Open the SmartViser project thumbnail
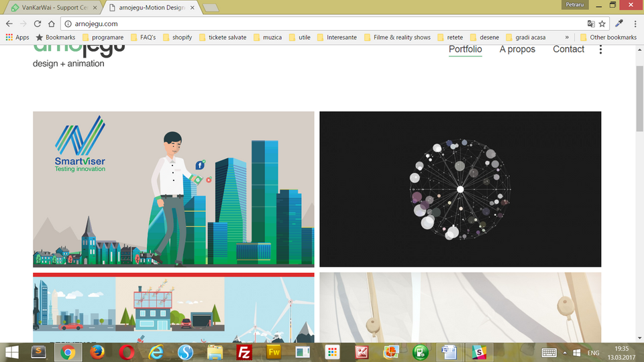The image size is (644, 362). 173,189
